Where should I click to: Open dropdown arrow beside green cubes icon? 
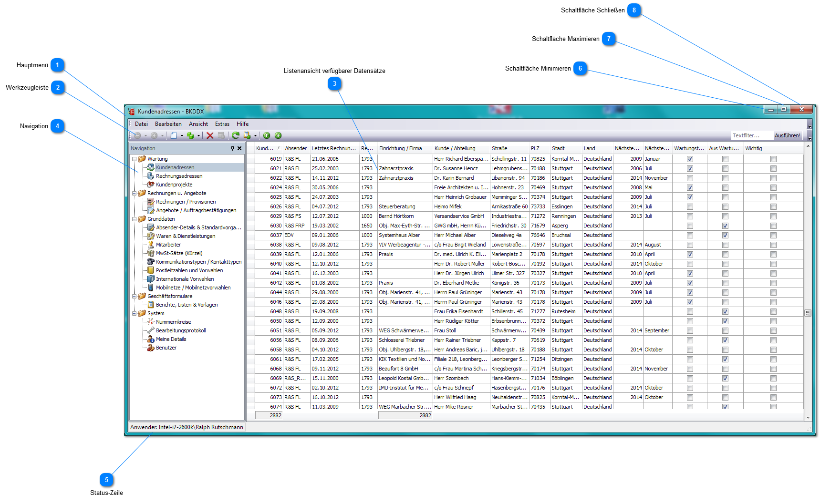pos(198,136)
